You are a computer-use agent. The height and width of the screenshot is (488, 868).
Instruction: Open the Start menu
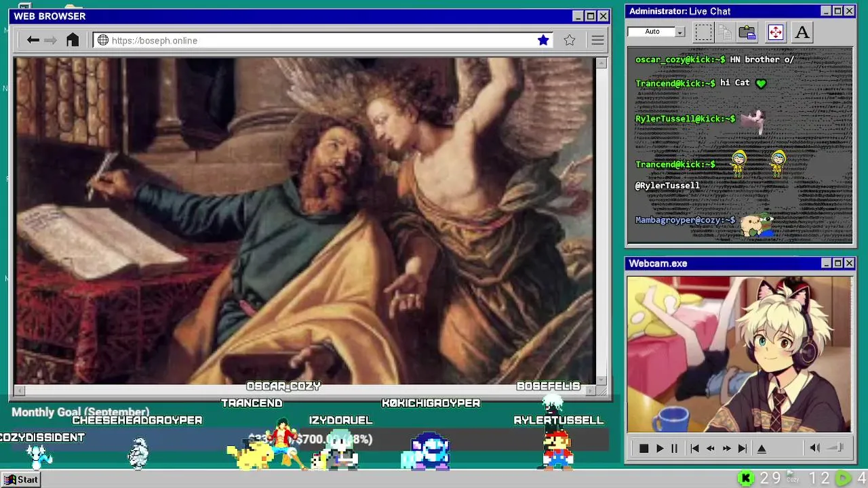pos(21,479)
